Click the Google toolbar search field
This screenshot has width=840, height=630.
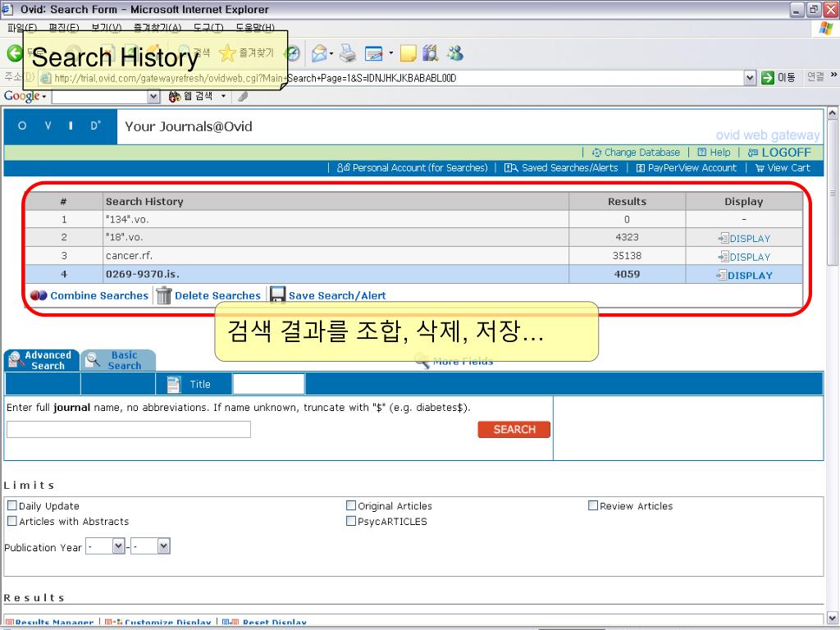click(x=100, y=97)
